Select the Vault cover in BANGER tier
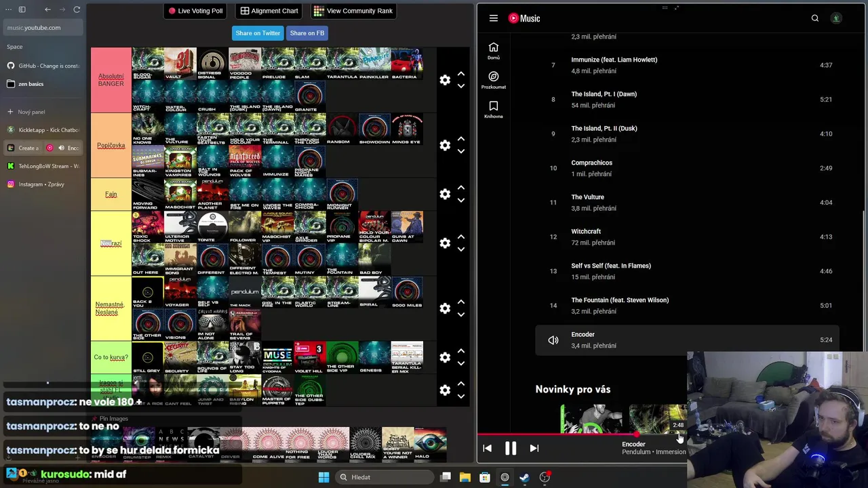 point(180,64)
